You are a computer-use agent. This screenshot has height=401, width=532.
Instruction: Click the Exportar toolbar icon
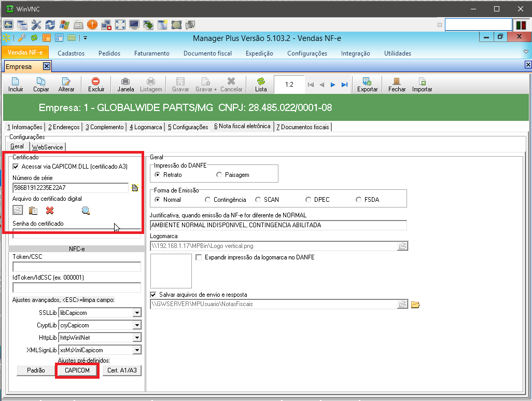367,81
